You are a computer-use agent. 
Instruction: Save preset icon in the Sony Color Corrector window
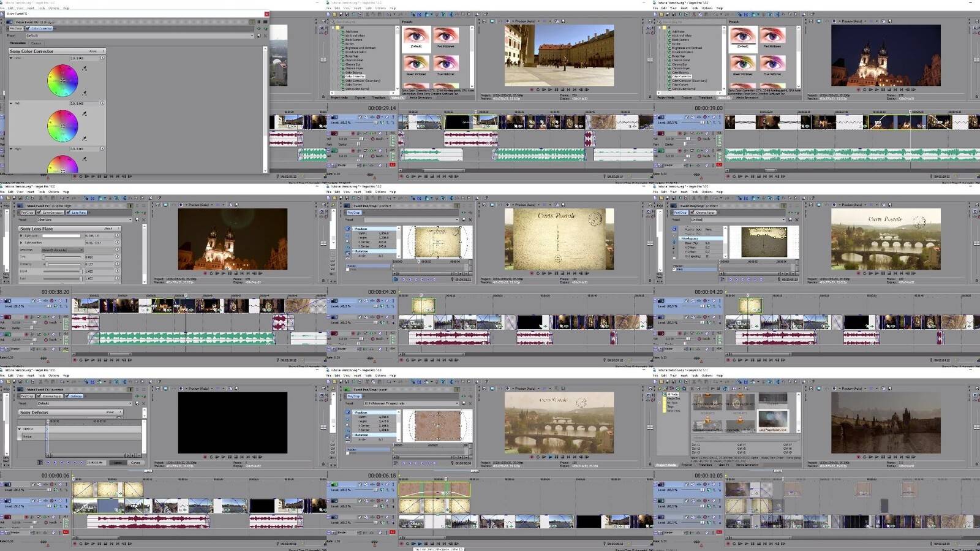click(258, 36)
